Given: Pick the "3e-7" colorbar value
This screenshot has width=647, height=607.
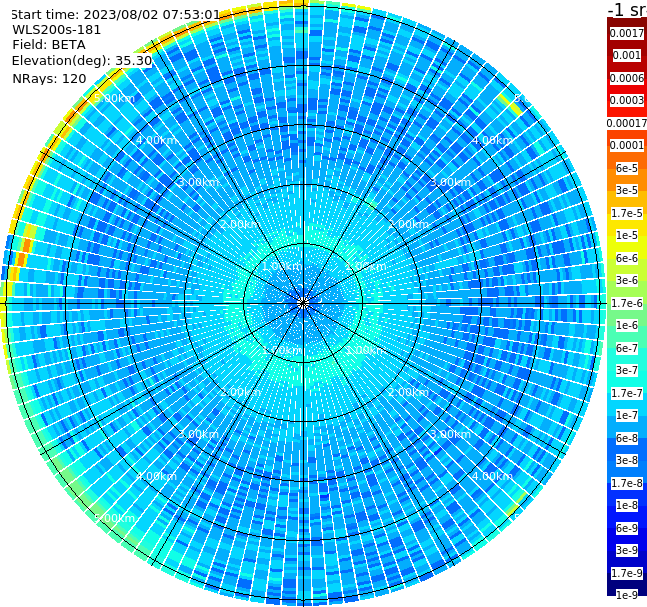Looking at the screenshot, I should pyautogui.click(x=627, y=370).
